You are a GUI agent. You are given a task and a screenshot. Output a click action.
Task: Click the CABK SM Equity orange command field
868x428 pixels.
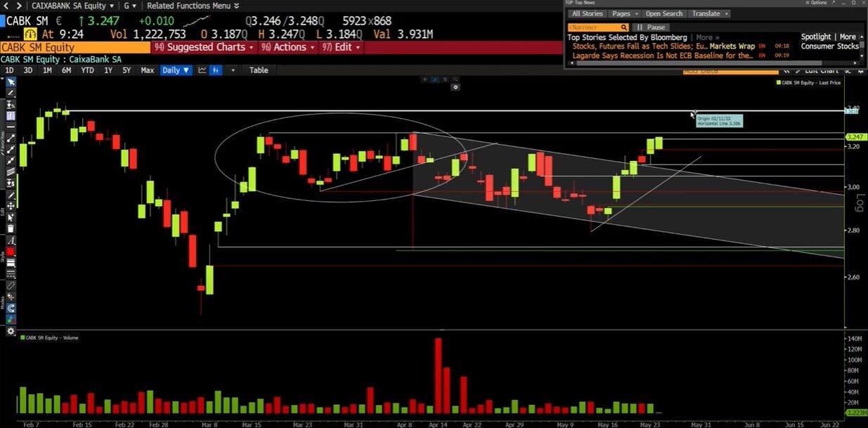pos(75,47)
